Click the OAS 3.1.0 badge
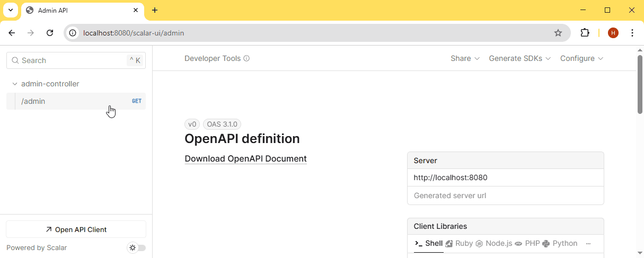644x258 pixels. (x=222, y=124)
